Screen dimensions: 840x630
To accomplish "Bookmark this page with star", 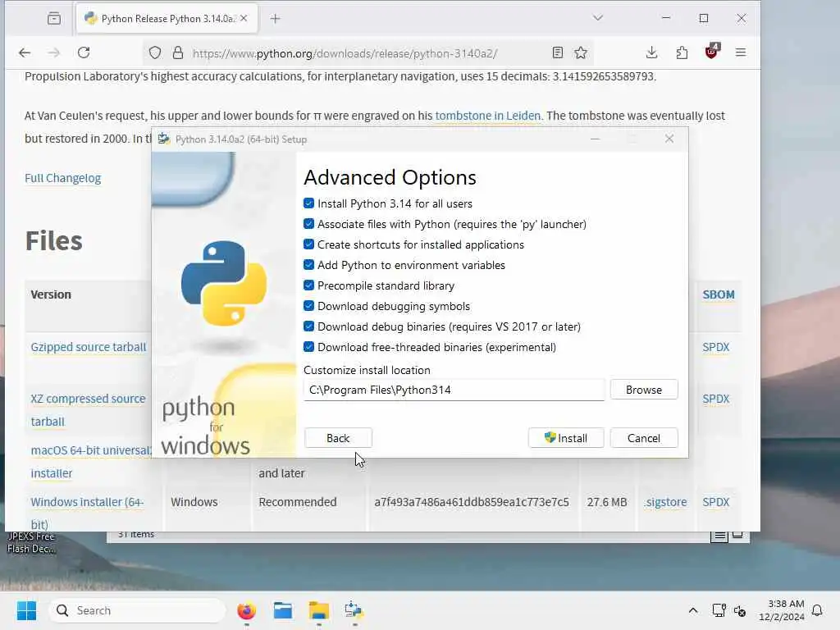I will tap(581, 52).
